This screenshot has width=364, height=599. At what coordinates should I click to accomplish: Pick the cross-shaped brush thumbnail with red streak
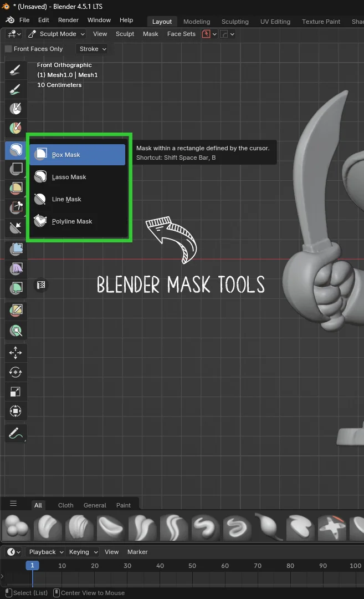tap(332, 527)
